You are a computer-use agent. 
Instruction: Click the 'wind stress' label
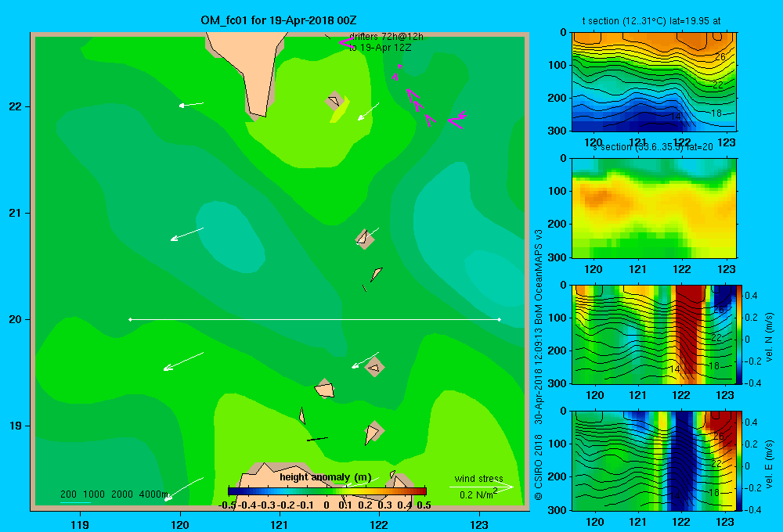click(478, 478)
